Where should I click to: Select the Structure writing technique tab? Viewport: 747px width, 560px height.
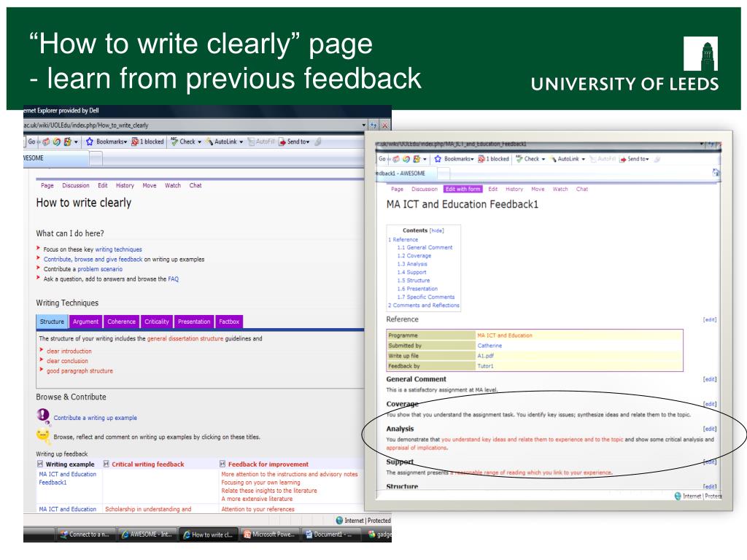pos(52,322)
